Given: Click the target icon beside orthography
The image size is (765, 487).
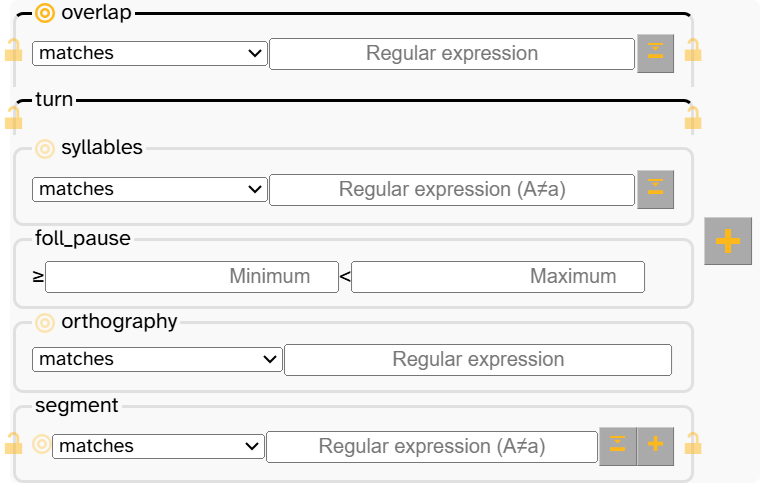Looking at the screenshot, I should pyautogui.click(x=45, y=323).
